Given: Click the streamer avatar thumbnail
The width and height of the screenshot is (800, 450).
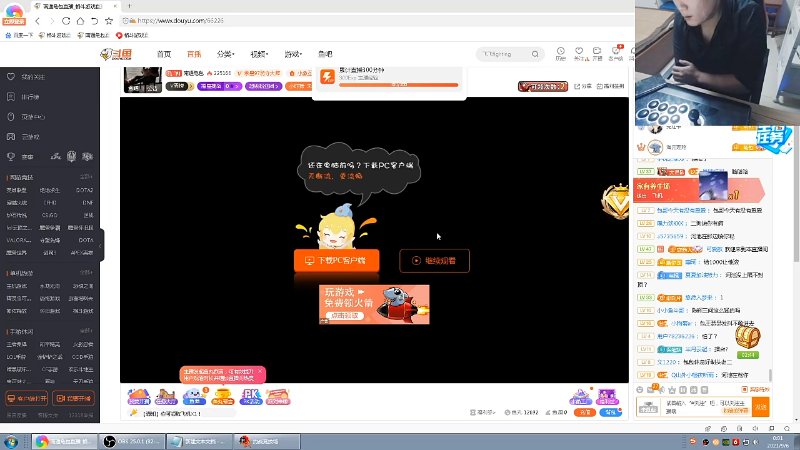Looking at the screenshot, I should click(x=143, y=80).
